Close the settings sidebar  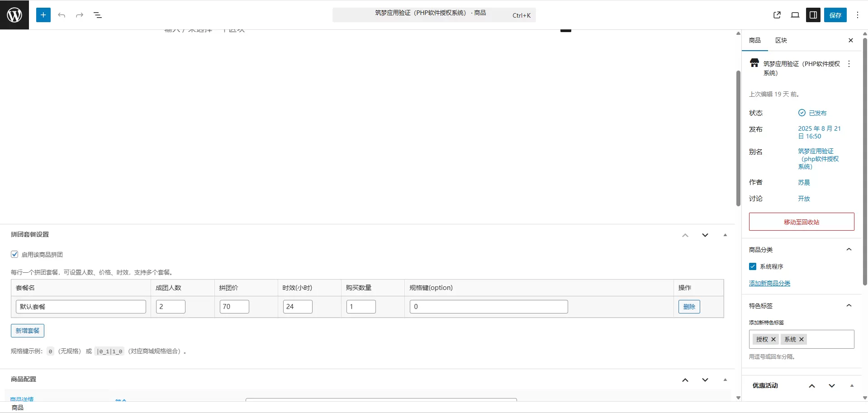[x=851, y=40]
